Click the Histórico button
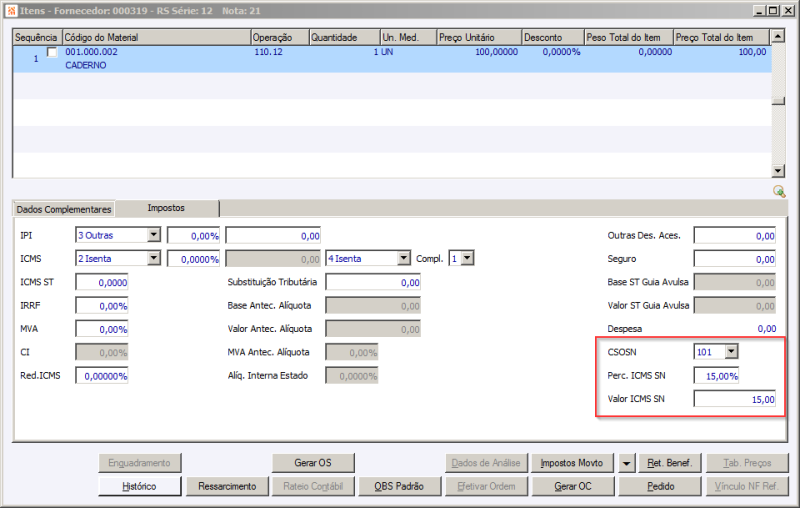800x508 pixels. (139, 487)
